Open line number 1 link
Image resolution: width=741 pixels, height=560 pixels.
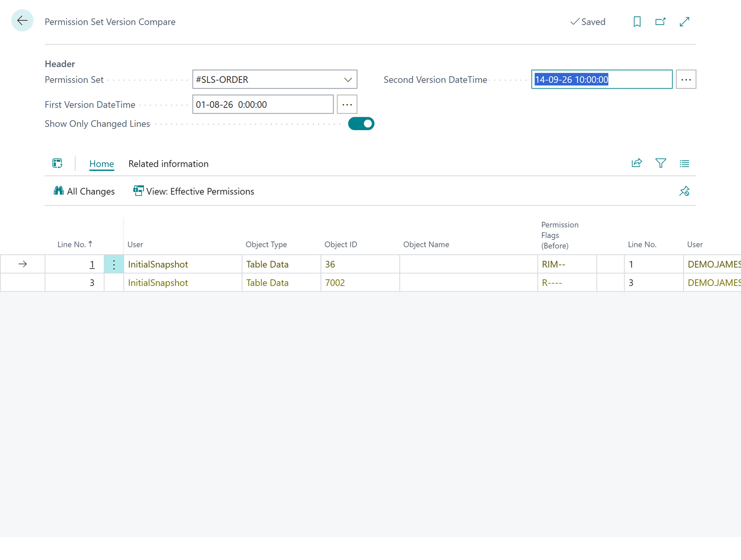[x=92, y=264]
